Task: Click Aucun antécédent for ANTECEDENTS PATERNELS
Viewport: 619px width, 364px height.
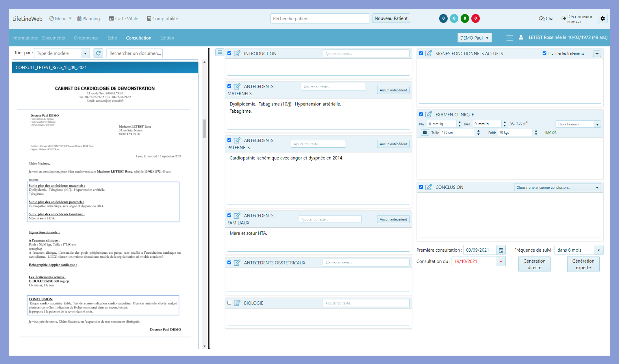Action: [x=393, y=144]
